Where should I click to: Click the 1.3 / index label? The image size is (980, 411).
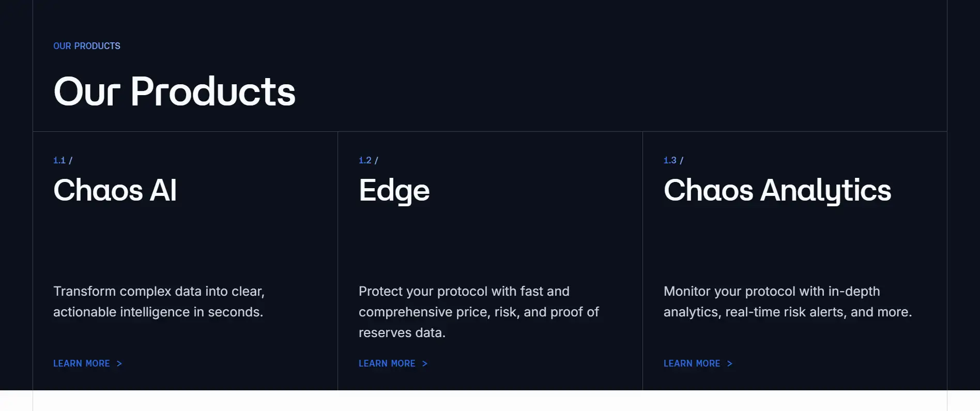point(673,160)
